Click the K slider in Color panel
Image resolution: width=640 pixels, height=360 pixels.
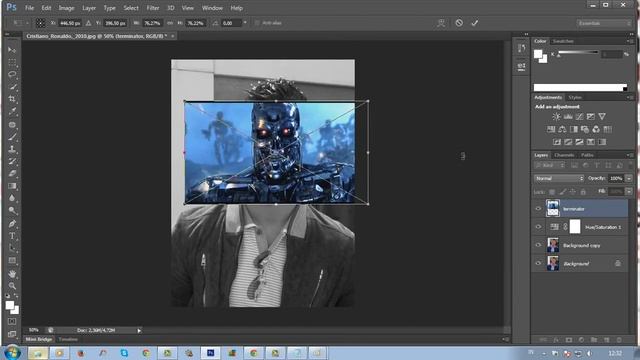[578, 53]
